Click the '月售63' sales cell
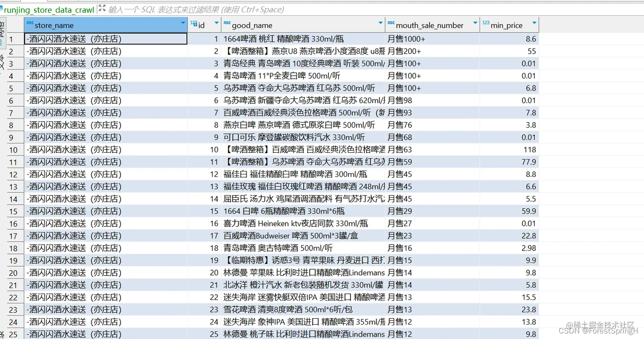 (x=432, y=150)
